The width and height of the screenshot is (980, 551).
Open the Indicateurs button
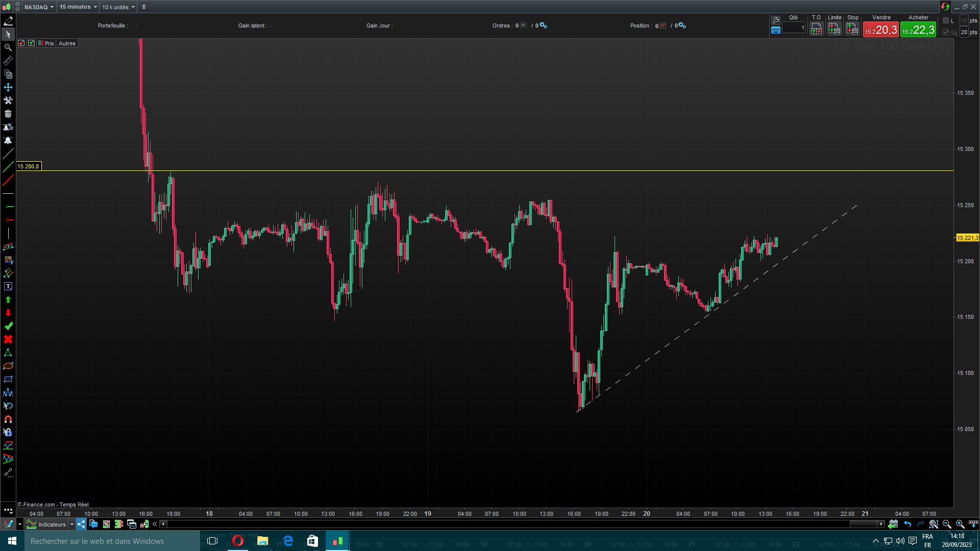click(46, 524)
